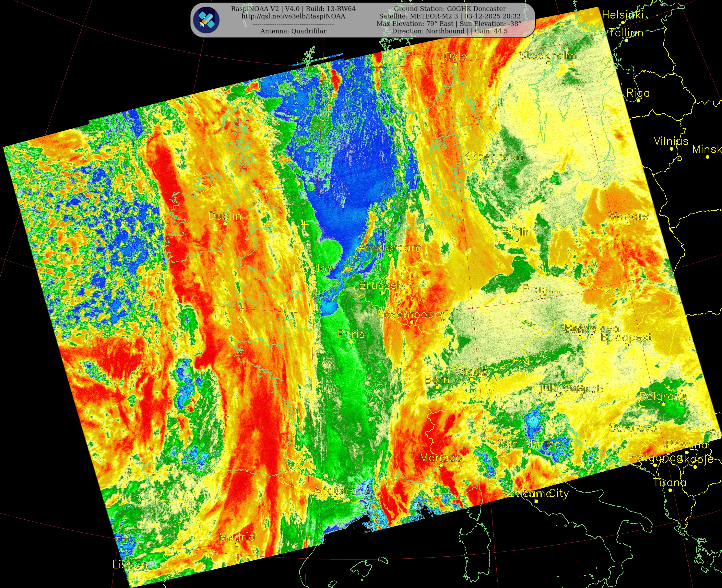Viewport: 722px width, 588px height.
Task: Click the Monaco city marker dot
Action: [441, 465]
